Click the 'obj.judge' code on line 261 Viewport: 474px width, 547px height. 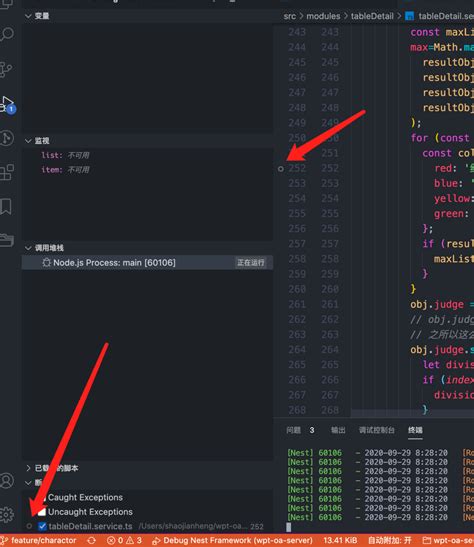437,304
